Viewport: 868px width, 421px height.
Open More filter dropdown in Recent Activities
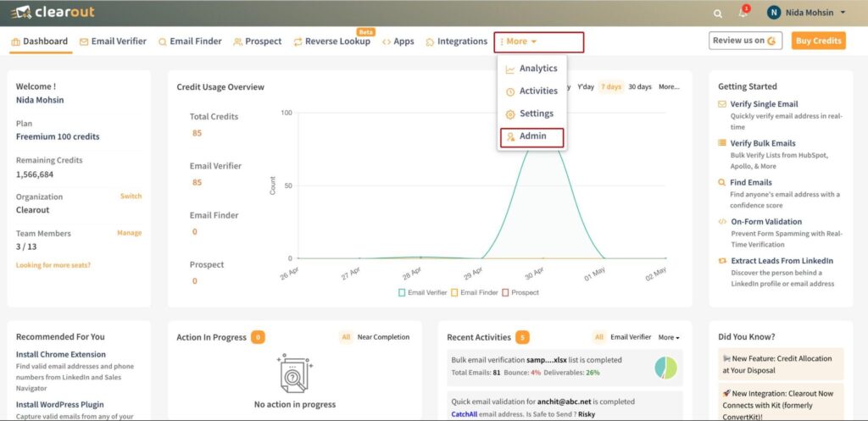(x=669, y=337)
